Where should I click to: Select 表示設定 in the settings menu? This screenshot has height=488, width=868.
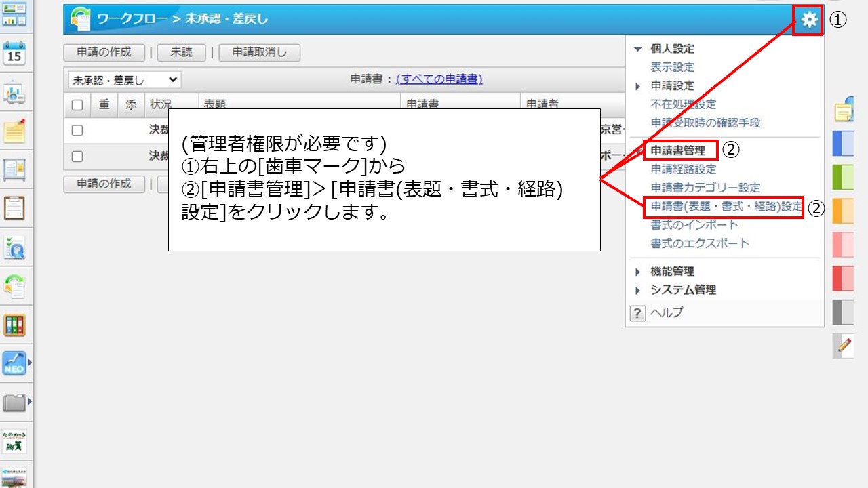[x=672, y=67]
